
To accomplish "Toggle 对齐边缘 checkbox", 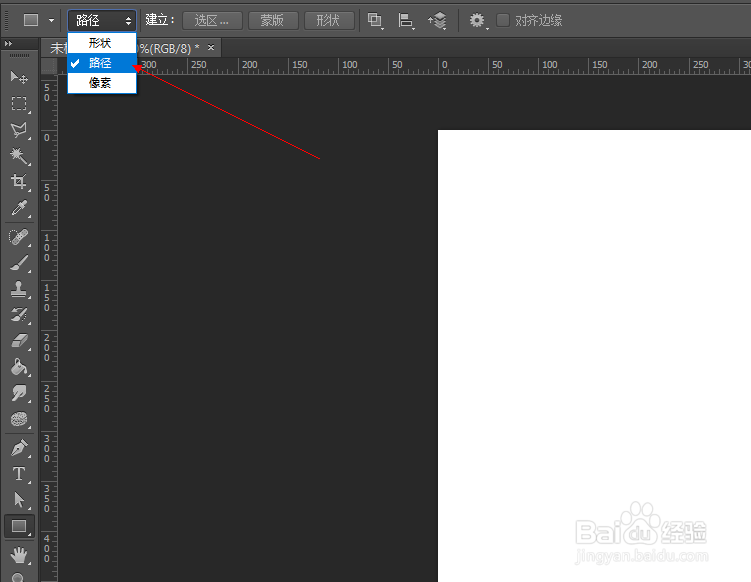I will [x=502, y=20].
